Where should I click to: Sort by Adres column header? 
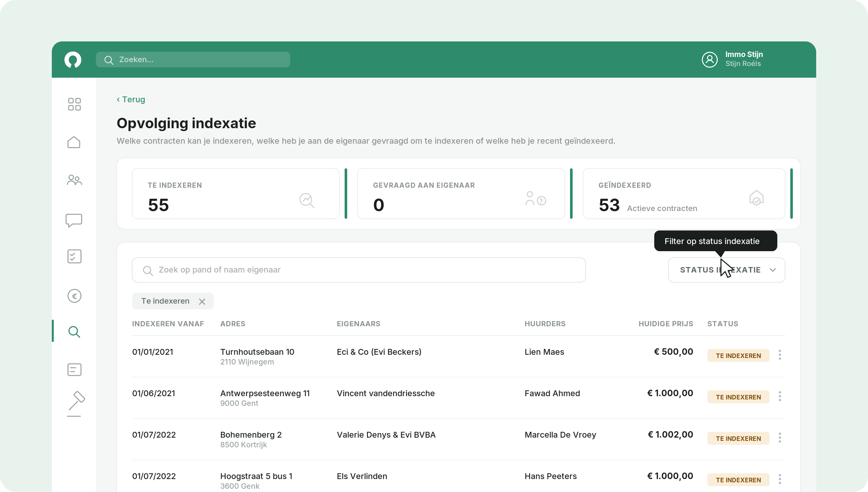(233, 324)
